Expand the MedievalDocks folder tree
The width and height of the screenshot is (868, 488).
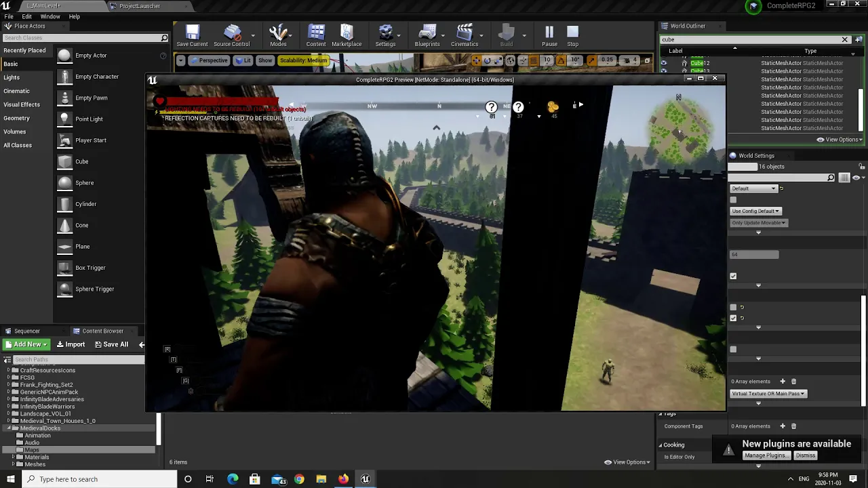pyautogui.click(x=9, y=428)
